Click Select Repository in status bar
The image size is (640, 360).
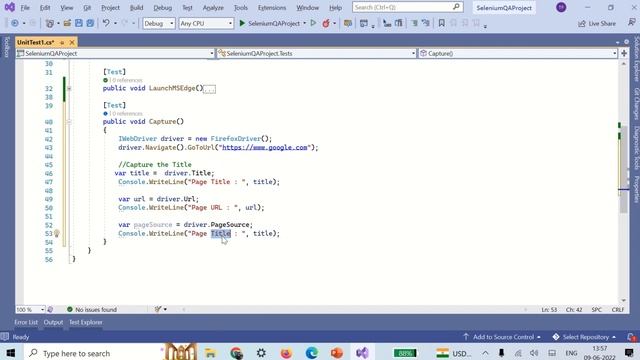(584, 337)
